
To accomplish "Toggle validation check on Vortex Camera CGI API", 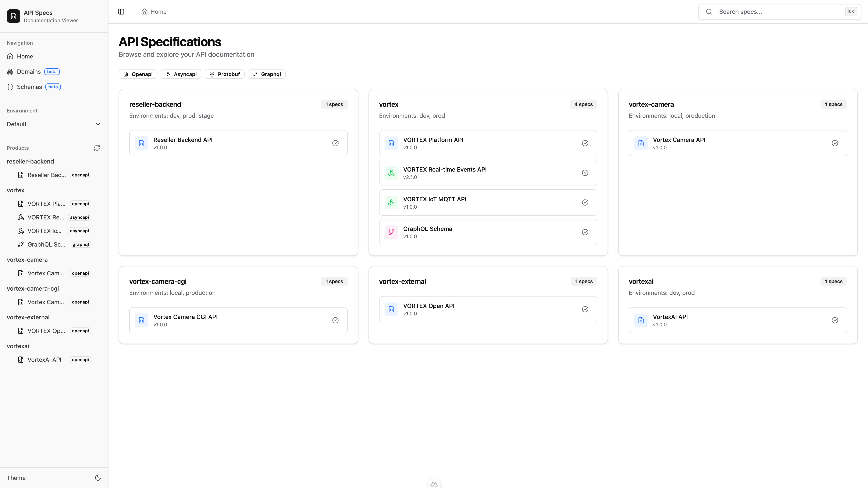I will (335, 320).
